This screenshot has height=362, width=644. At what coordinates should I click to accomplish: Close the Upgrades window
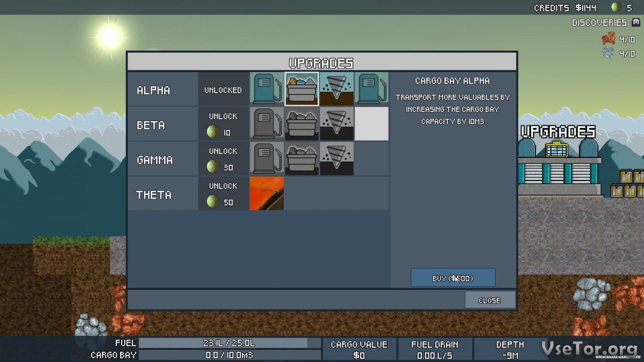click(489, 300)
